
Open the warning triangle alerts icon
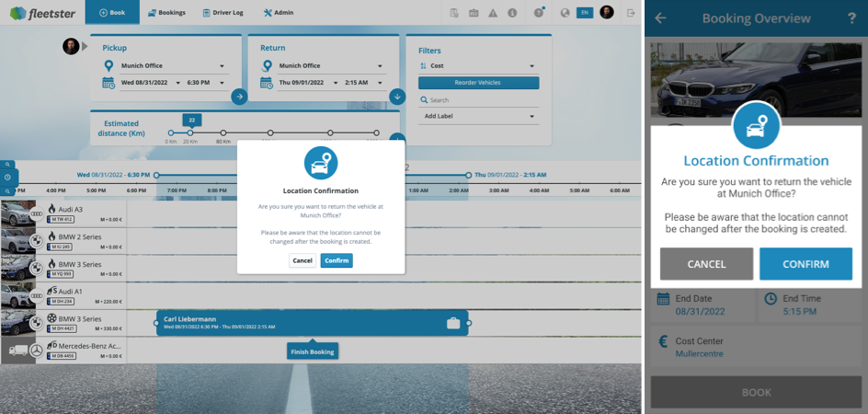(x=493, y=13)
